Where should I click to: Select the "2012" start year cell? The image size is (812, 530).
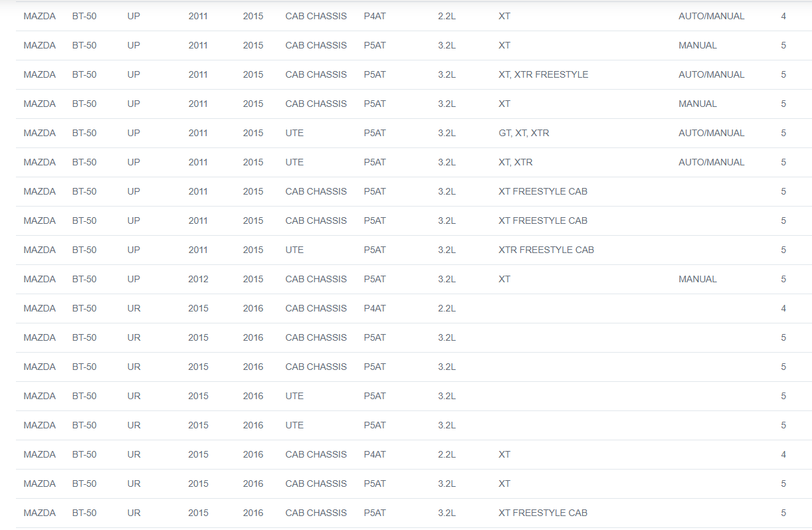click(x=198, y=279)
